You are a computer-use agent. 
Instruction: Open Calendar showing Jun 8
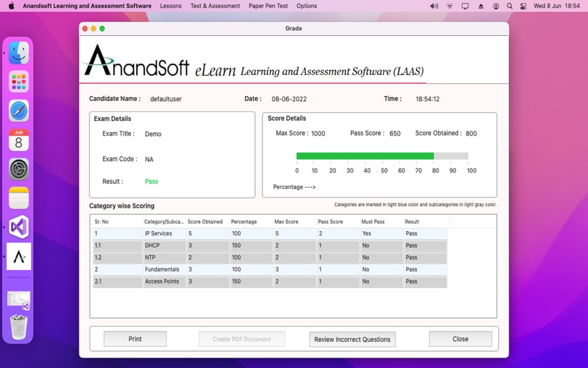tap(19, 139)
